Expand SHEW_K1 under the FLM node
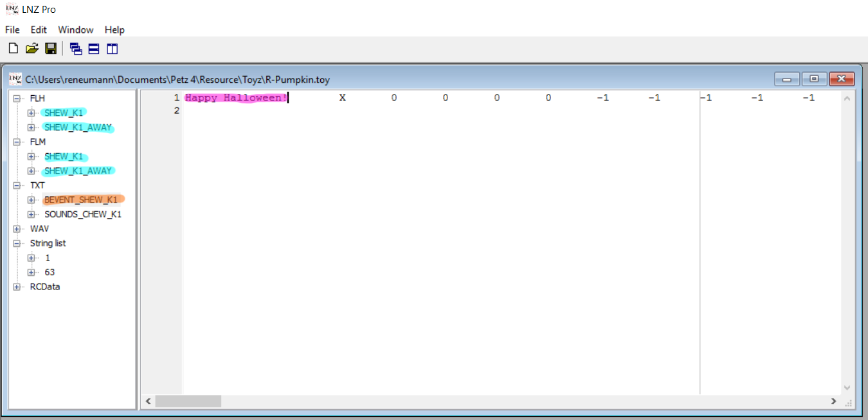The height and width of the screenshot is (420, 868). [31, 156]
